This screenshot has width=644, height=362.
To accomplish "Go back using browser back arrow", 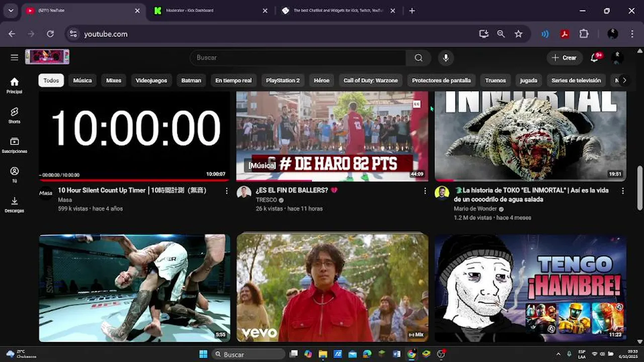I will [12, 34].
